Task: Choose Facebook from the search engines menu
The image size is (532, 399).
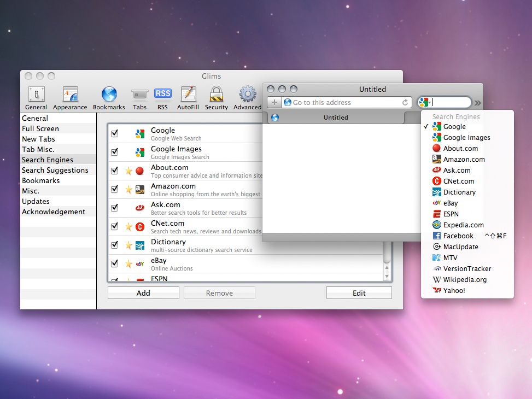Action: point(467,236)
